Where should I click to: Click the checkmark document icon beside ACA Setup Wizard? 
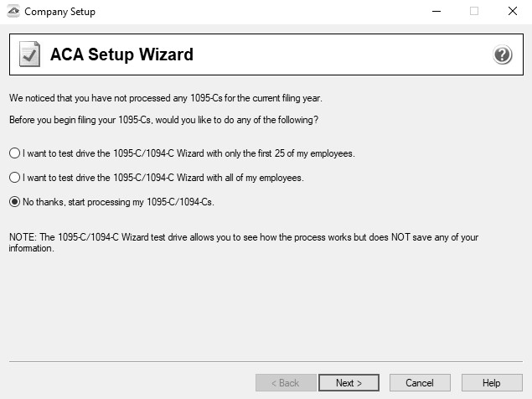(29, 54)
